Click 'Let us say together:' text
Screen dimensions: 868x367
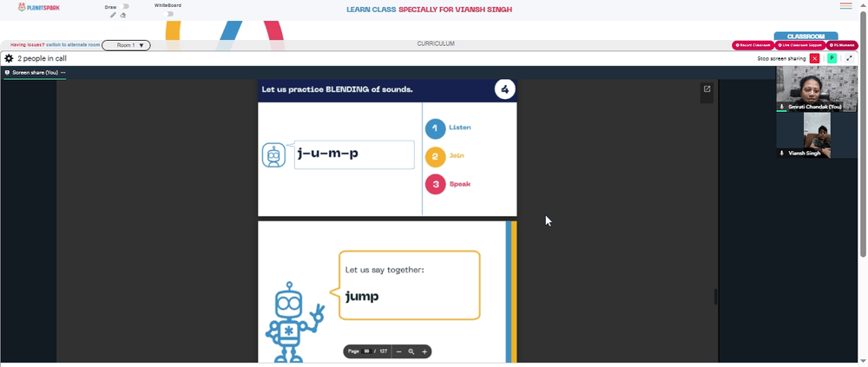[x=385, y=270]
